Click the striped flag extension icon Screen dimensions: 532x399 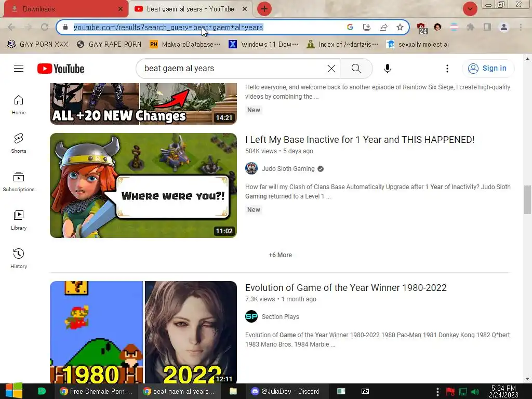(x=454, y=27)
